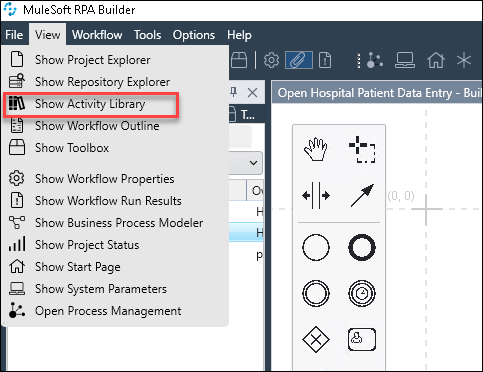This screenshot has width=483, height=372.
Task: Open the Tools menu
Action: tap(147, 35)
